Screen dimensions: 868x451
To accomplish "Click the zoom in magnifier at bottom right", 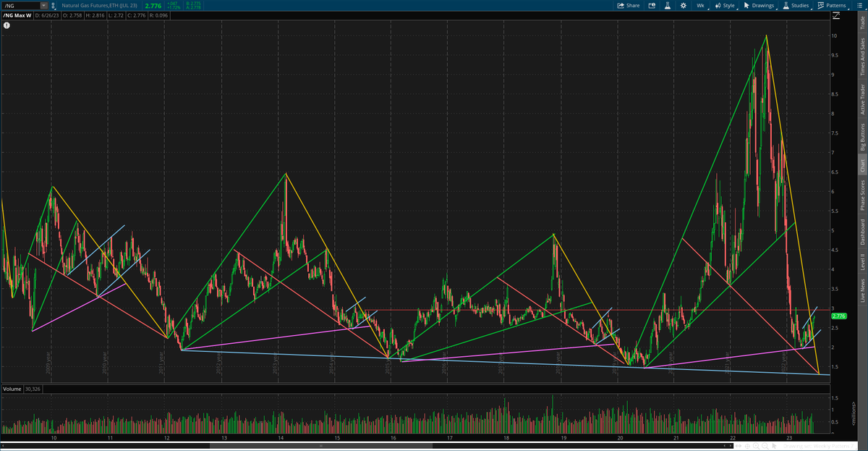I will [756, 446].
